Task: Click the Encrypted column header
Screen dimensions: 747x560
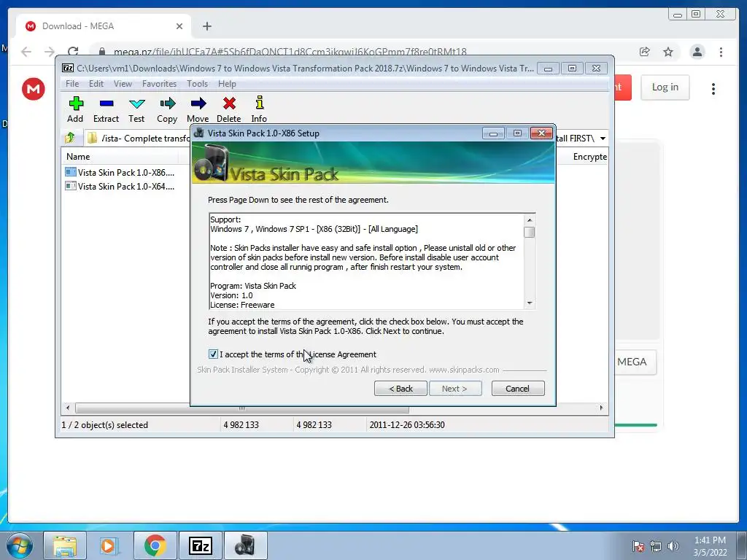Action: click(589, 156)
